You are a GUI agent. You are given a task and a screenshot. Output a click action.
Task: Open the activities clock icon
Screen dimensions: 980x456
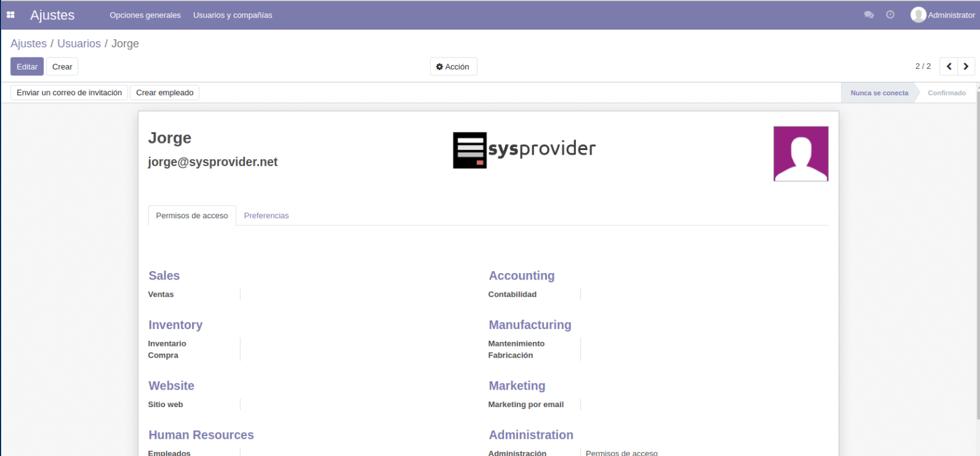(x=890, y=15)
